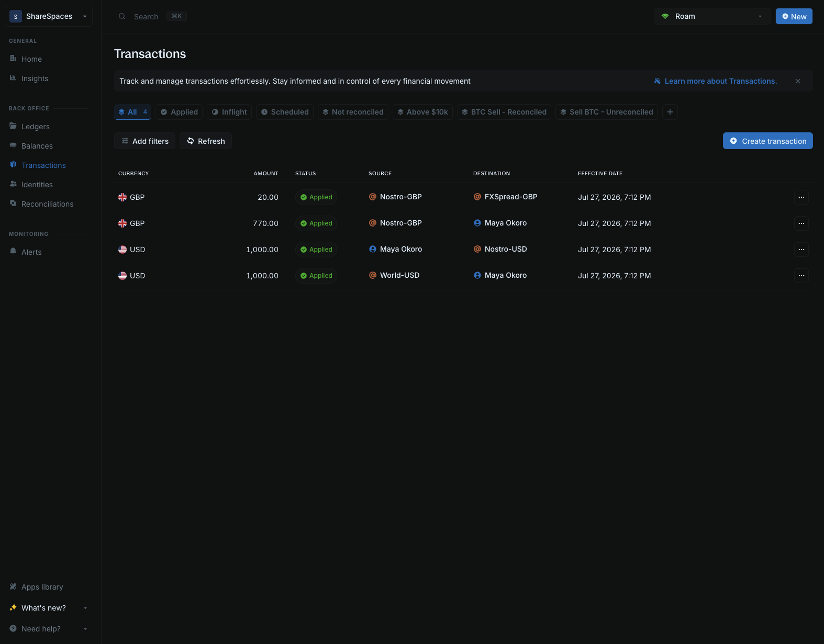Add a new view with plus icon
824x644 pixels.
pyautogui.click(x=670, y=112)
